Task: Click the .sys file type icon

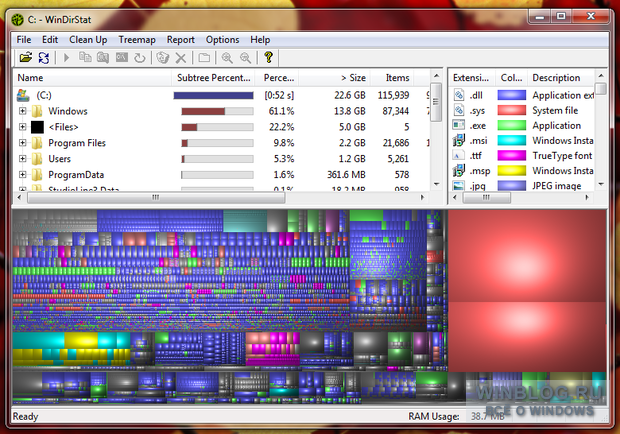Action: click(x=459, y=110)
